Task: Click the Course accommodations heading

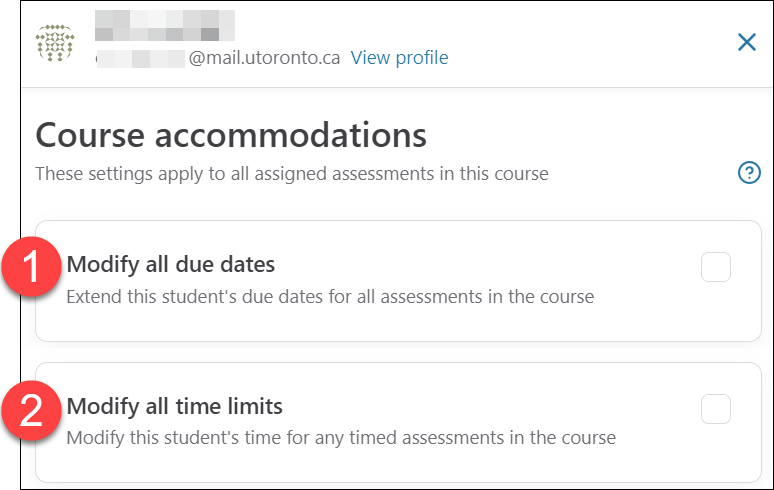Action: [231, 135]
